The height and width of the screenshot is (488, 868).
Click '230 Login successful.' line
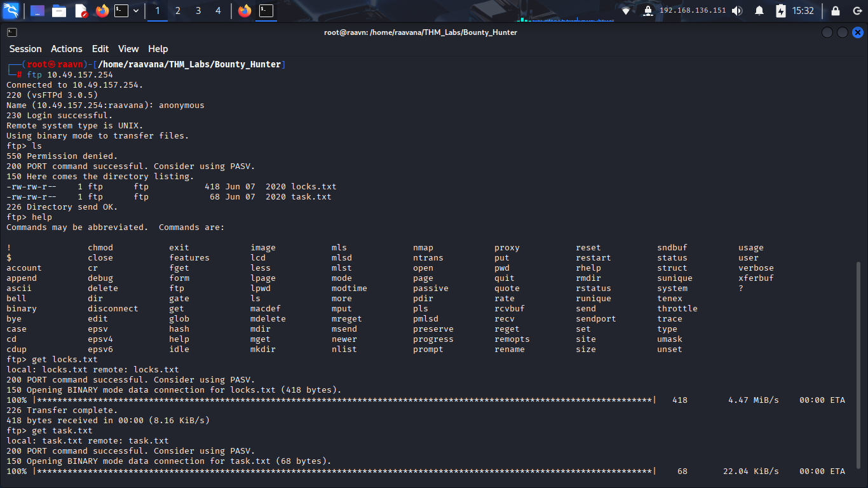(x=60, y=116)
